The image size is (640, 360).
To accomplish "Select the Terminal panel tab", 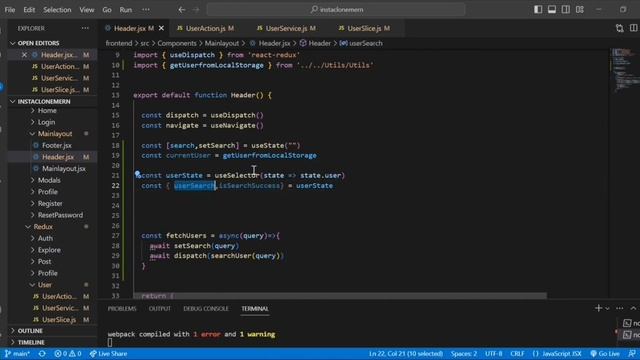I will pos(255,309).
